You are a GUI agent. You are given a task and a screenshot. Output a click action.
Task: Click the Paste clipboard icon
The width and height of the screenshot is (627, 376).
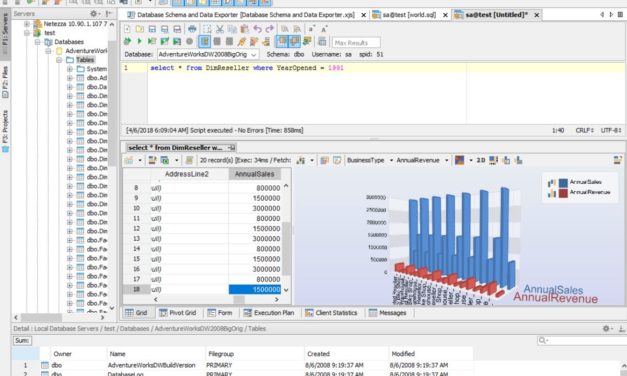245,29
